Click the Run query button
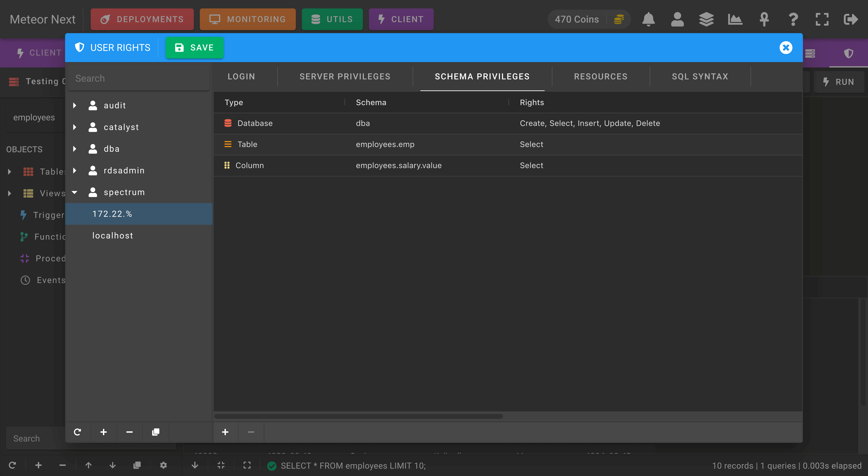Image resolution: width=868 pixels, height=476 pixels. tap(839, 82)
